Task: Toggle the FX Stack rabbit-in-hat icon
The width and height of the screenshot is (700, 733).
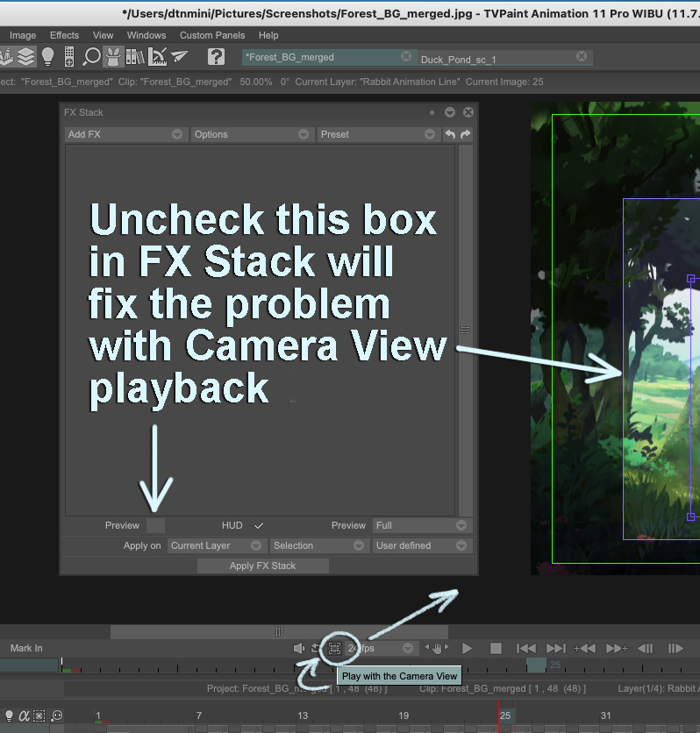Action: point(112,57)
